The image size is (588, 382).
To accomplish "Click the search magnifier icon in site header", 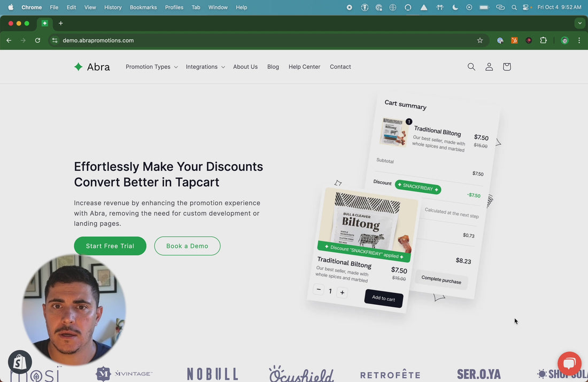I will tap(471, 67).
